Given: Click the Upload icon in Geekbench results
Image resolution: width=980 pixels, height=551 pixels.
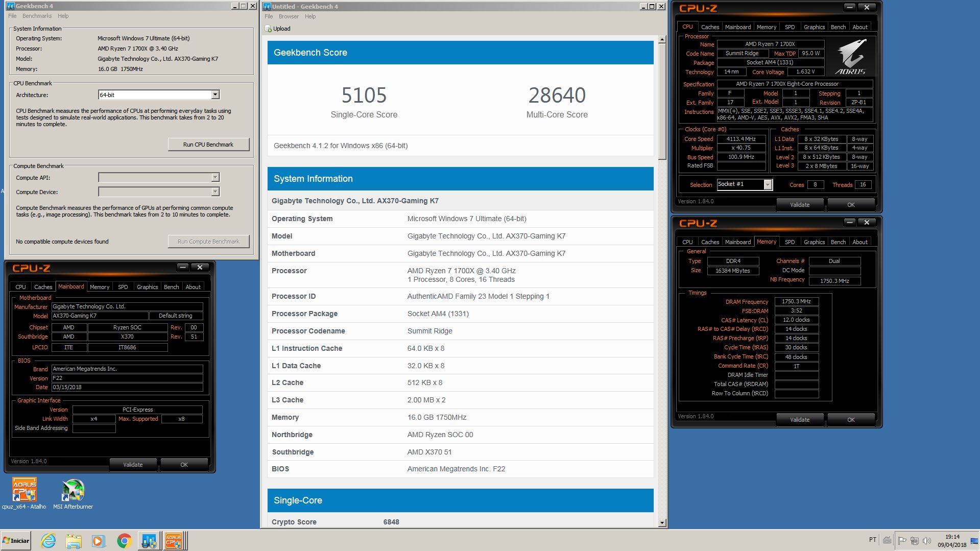Looking at the screenshot, I should pos(269,29).
